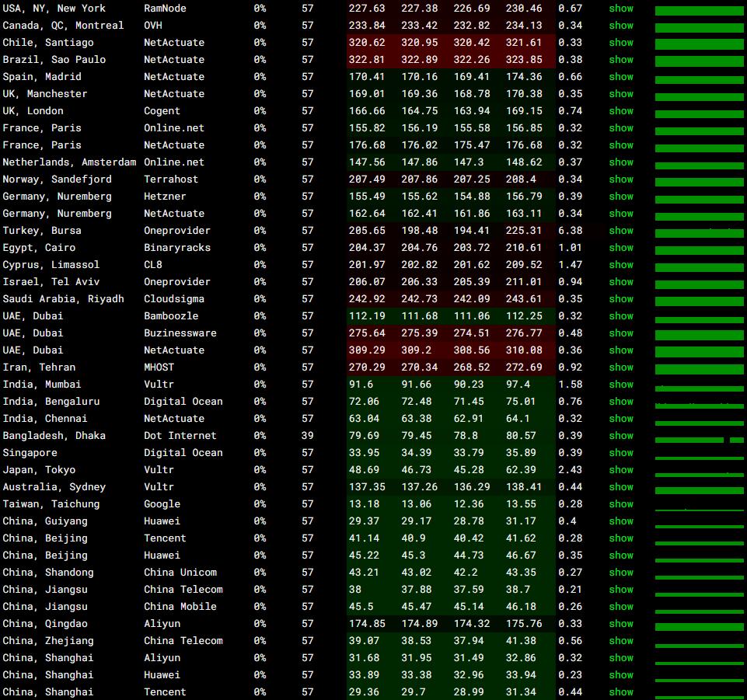Image resolution: width=747 pixels, height=700 pixels.
Task: Click 'show' for Japan, Tokyo row
Action: point(621,470)
